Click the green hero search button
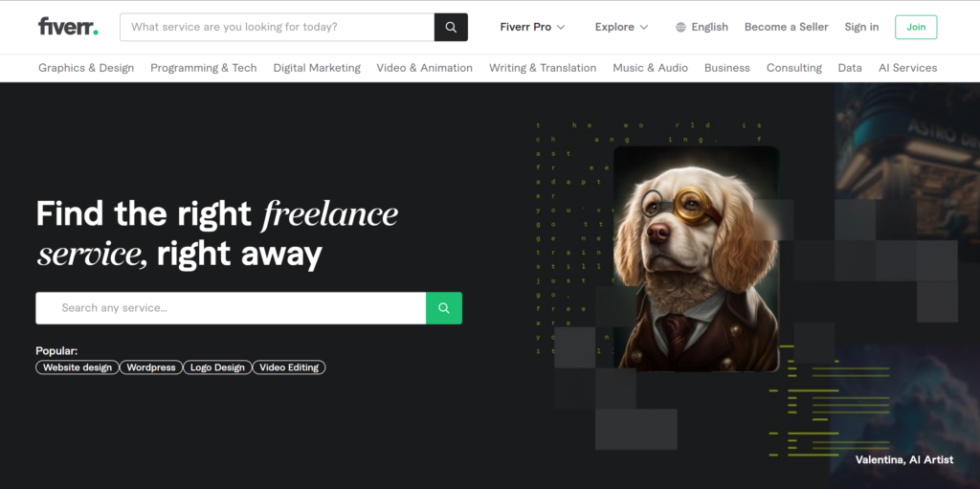 point(444,307)
